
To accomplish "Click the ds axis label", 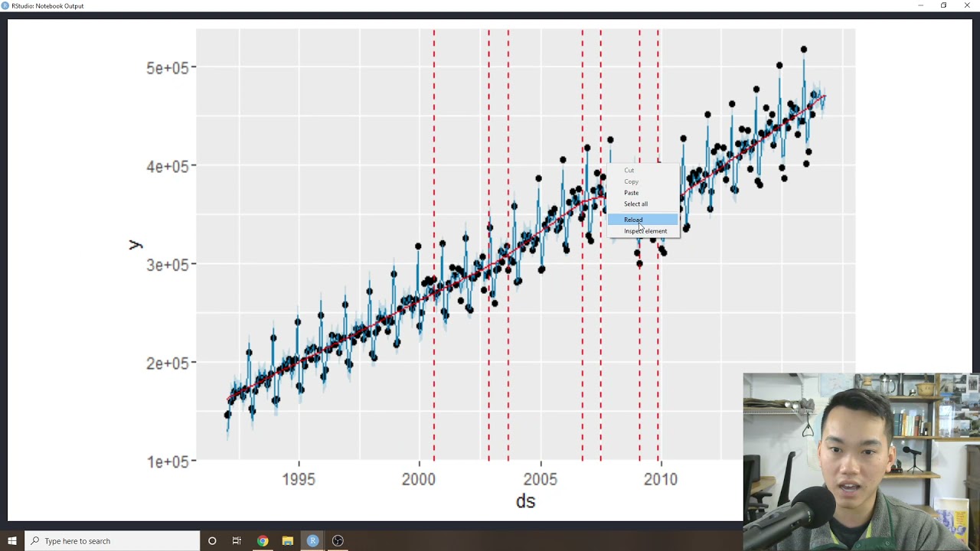I will pyautogui.click(x=525, y=501).
